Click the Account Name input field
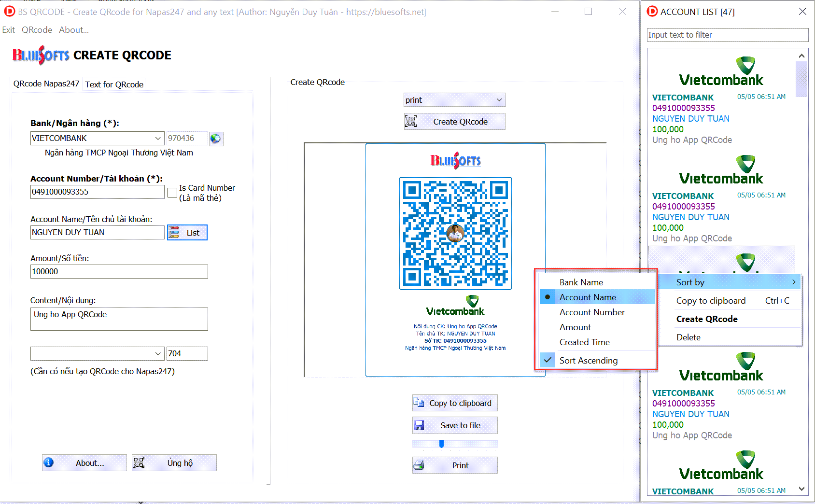 (x=98, y=232)
